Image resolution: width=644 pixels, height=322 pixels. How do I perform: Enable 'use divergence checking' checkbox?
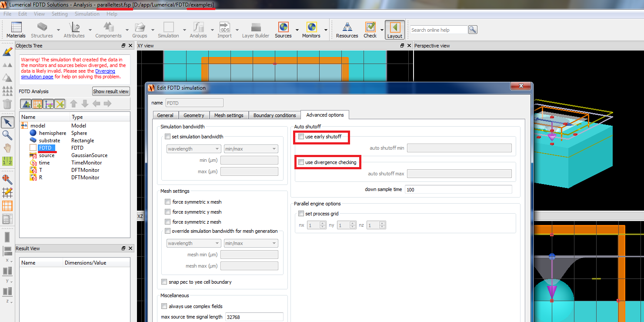point(301,162)
